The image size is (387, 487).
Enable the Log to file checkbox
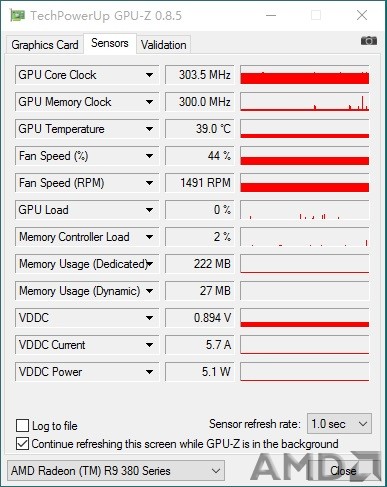click(x=22, y=426)
